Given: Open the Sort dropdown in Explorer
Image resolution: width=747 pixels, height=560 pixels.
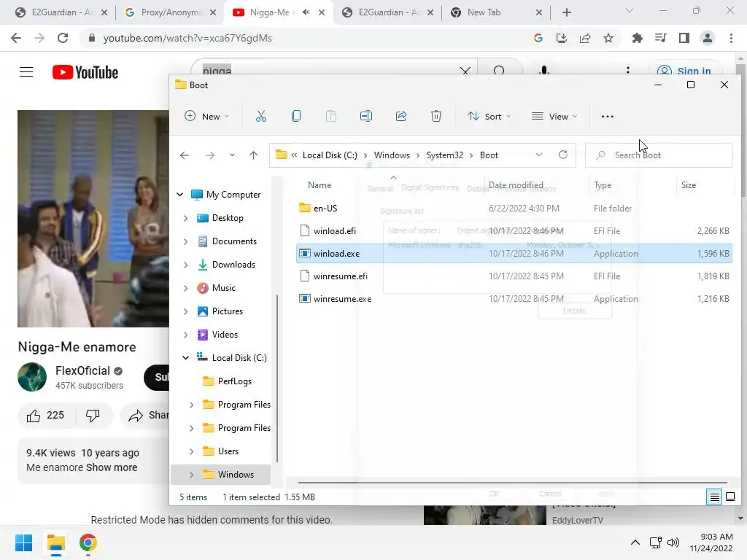Looking at the screenshot, I should point(489,116).
